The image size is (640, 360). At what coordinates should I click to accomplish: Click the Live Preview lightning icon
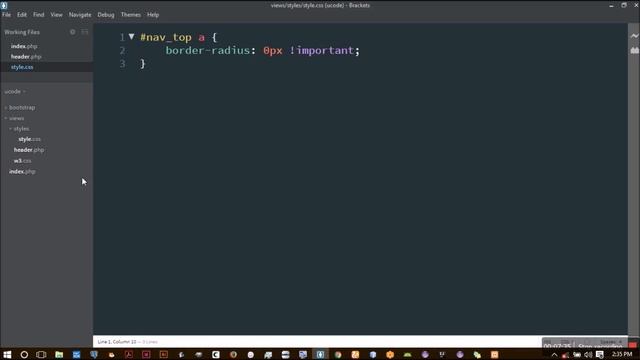tap(634, 36)
